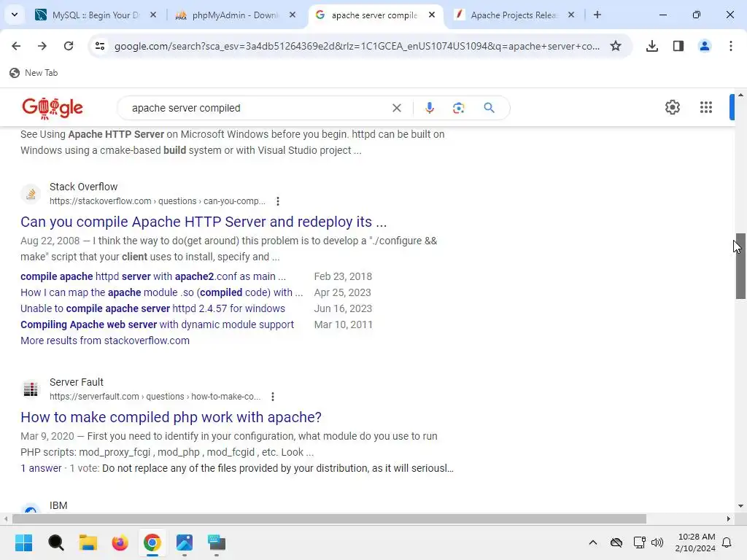Click the scroll right arrow
The image size is (747, 560).
[x=729, y=519]
